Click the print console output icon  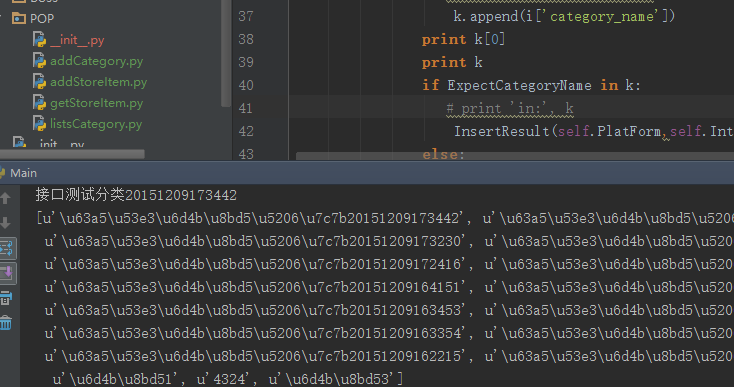[x=6, y=298]
